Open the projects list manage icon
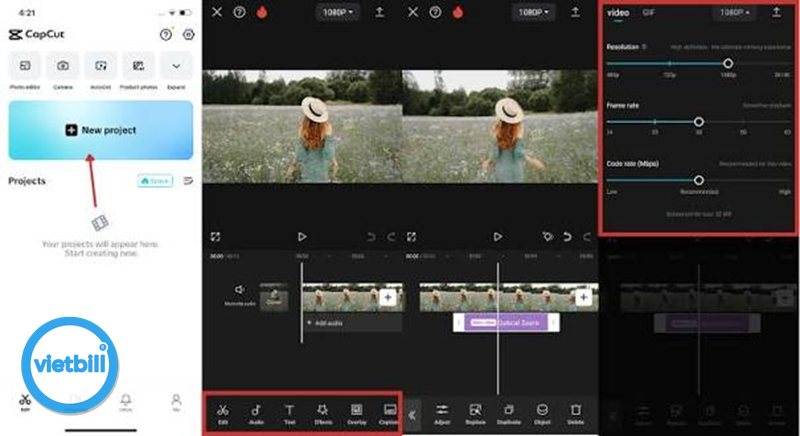This screenshot has width=800, height=436. 188,181
